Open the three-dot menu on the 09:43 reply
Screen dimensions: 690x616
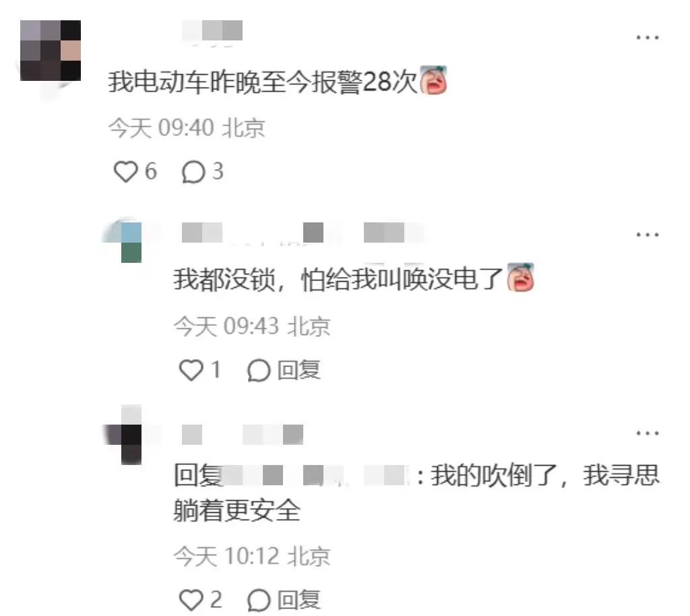pyautogui.click(x=648, y=235)
